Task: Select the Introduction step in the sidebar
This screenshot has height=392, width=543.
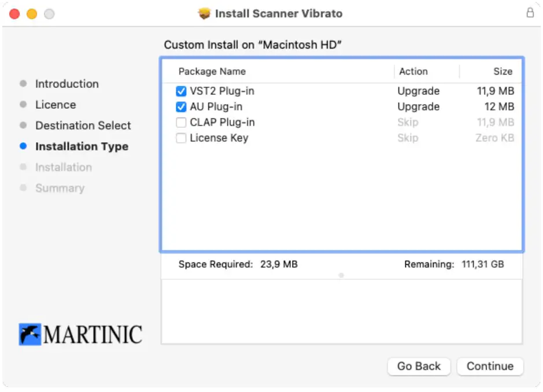Action: tap(67, 84)
